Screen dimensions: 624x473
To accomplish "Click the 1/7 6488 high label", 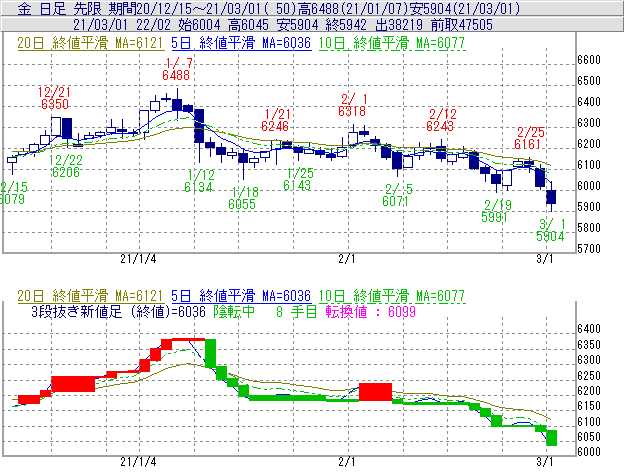I will coord(177,69).
